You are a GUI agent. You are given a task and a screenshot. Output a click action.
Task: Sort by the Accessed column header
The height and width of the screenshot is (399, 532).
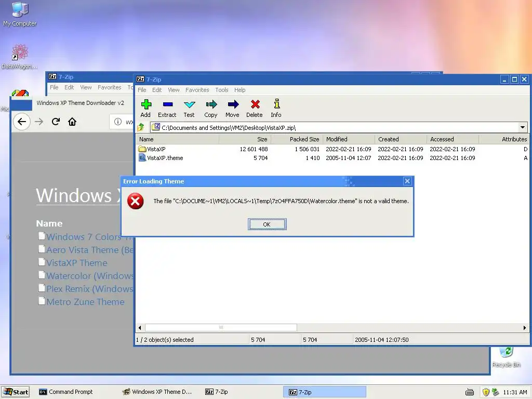coord(453,139)
